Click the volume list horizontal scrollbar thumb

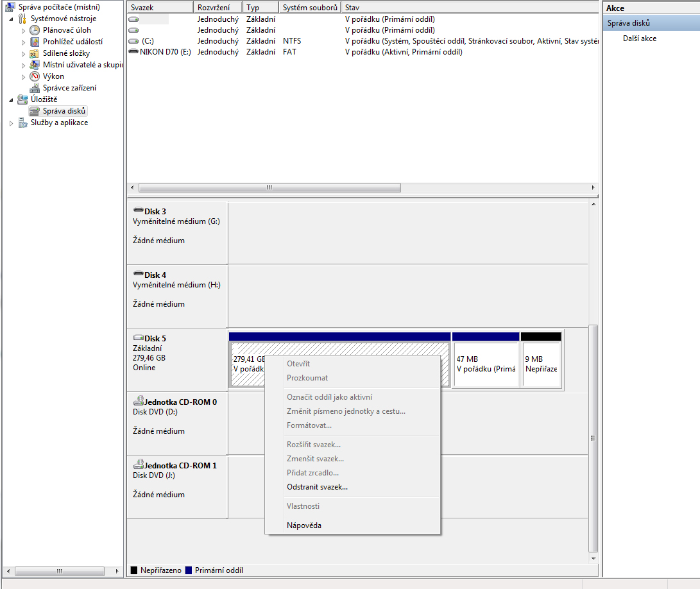(269, 187)
